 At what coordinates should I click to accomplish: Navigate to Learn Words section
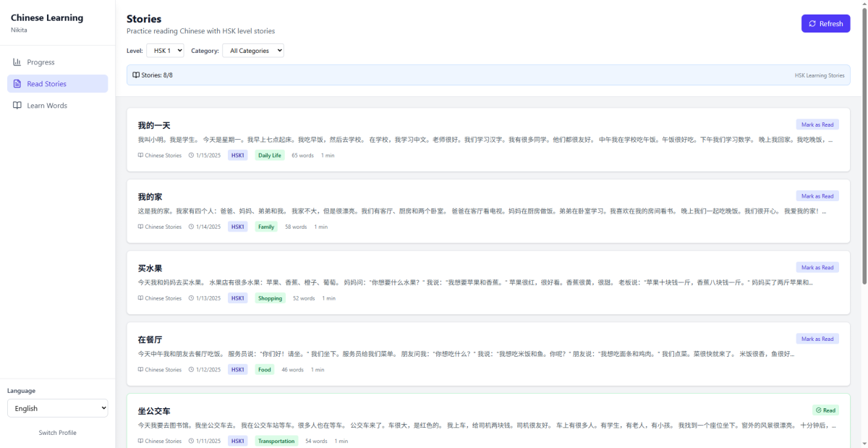(47, 106)
